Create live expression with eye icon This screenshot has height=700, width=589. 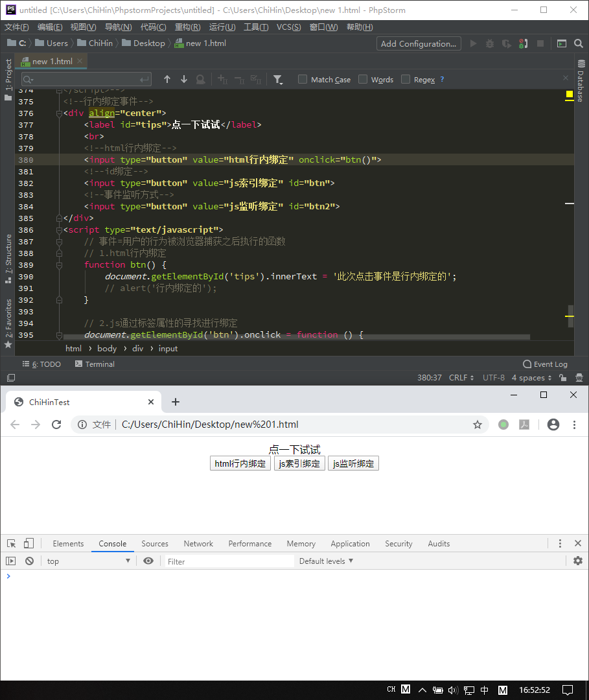(148, 561)
